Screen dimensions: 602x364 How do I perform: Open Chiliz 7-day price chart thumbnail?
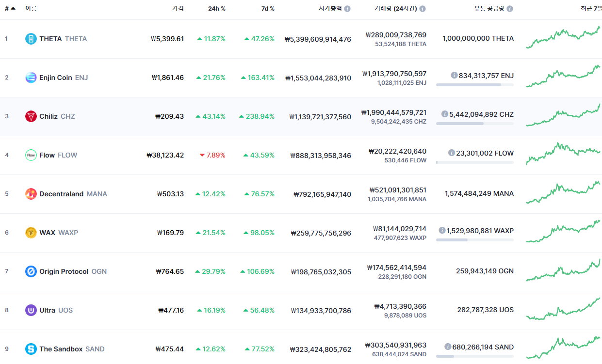coord(564,115)
